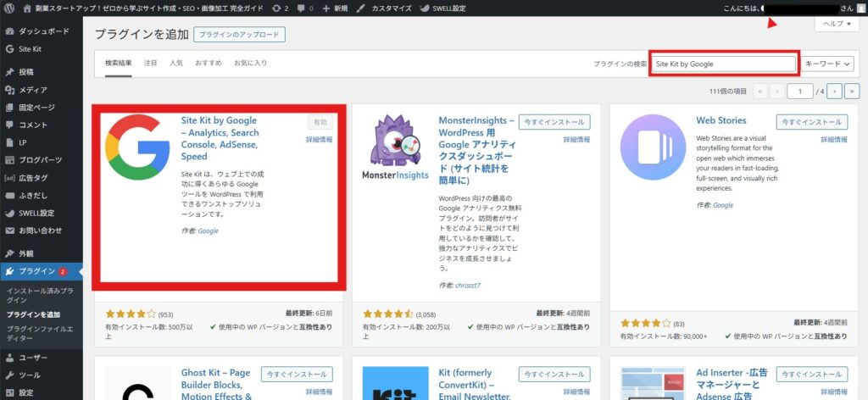Click the MonsterInsights plugin logo

pyautogui.click(x=395, y=147)
